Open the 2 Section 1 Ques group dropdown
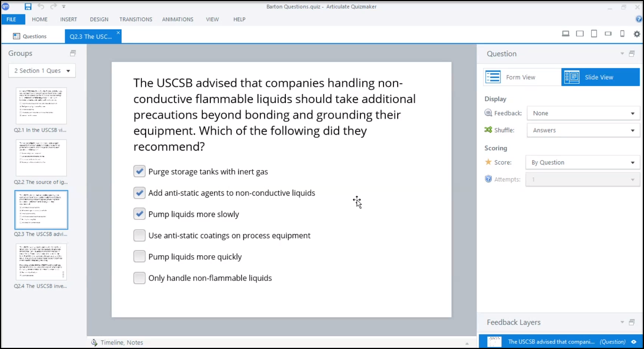 [42, 71]
